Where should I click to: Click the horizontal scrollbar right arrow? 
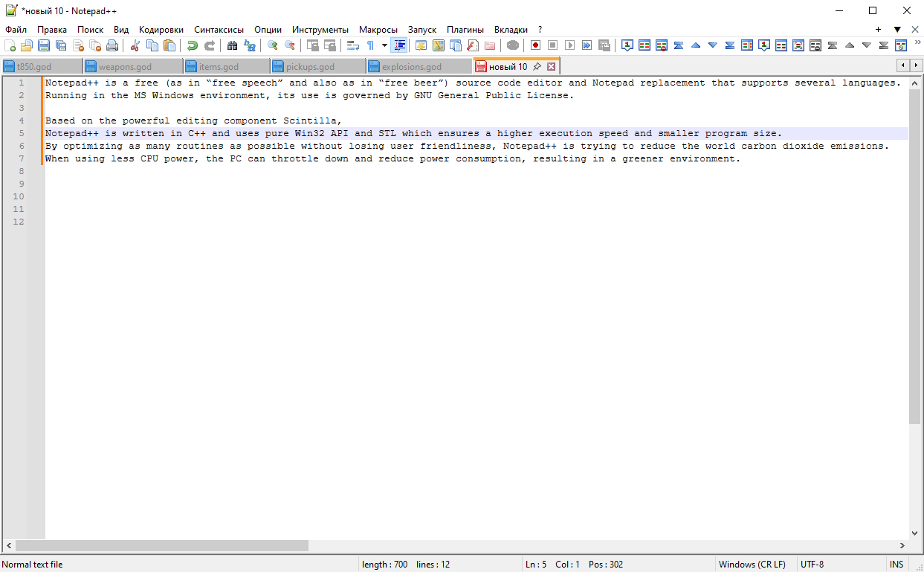tap(902, 546)
